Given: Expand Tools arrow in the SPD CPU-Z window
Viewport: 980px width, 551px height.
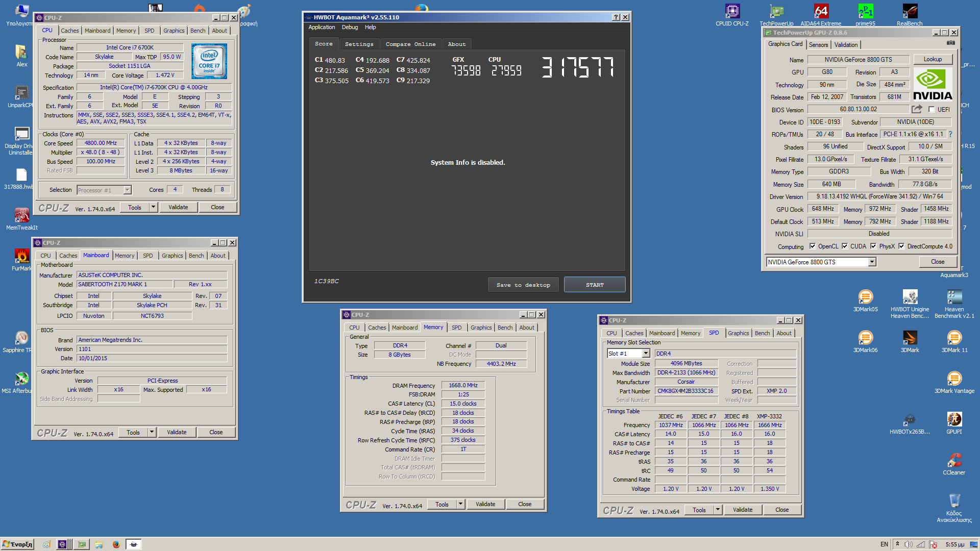Looking at the screenshot, I should pyautogui.click(x=718, y=510).
